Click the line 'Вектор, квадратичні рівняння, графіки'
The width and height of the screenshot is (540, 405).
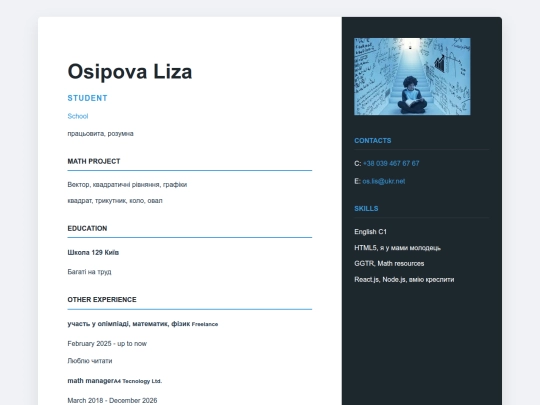pos(127,185)
